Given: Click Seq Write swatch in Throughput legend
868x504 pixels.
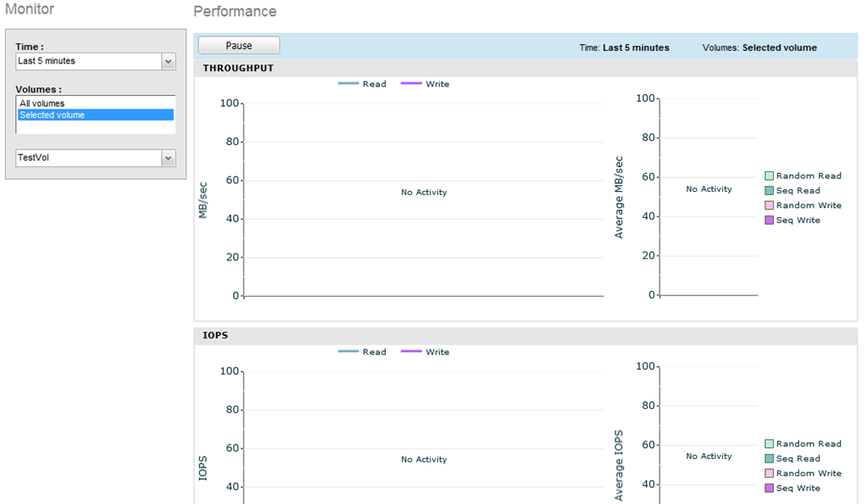Looking at the screenshot, I should pos(769,221).
